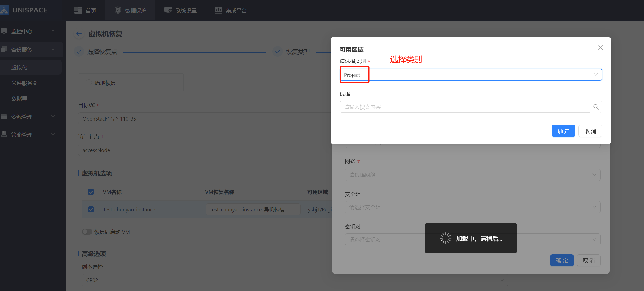Enable the 恢复后启动 VM switch

(x=87, y=232)
